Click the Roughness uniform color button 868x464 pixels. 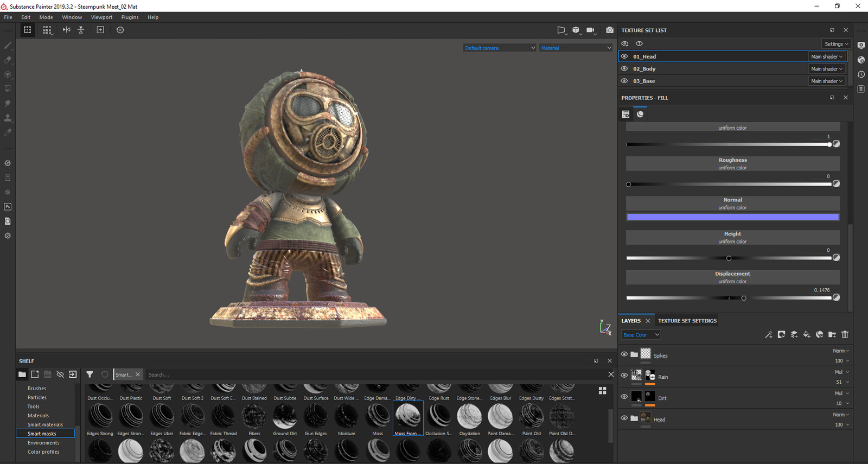pos(732,164)
